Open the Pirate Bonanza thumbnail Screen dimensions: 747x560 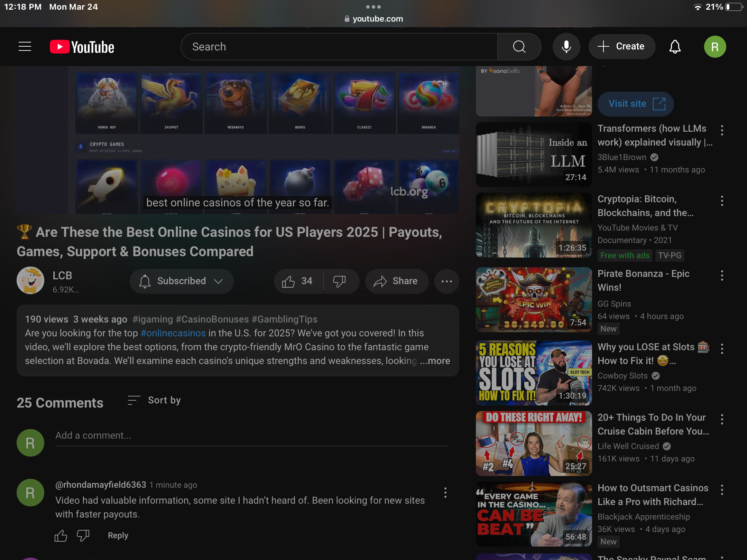pyautogui.click(x=534, y=300)
